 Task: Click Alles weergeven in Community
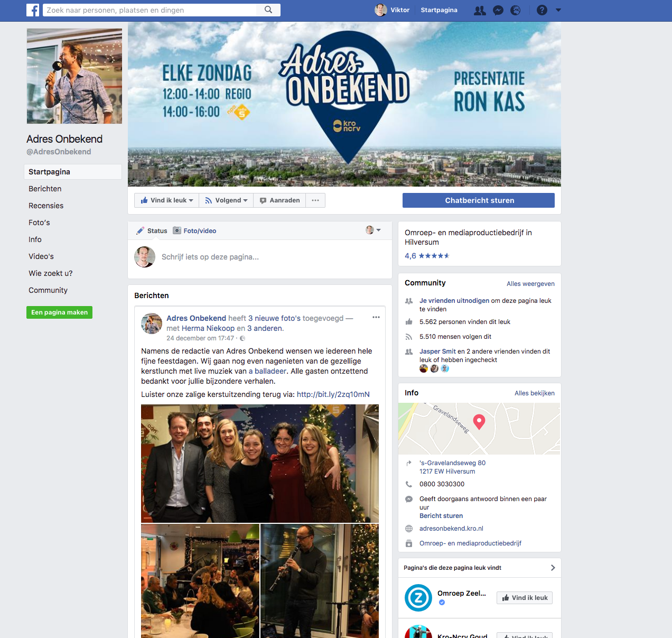pyautogui.click(x=530, y=284)
